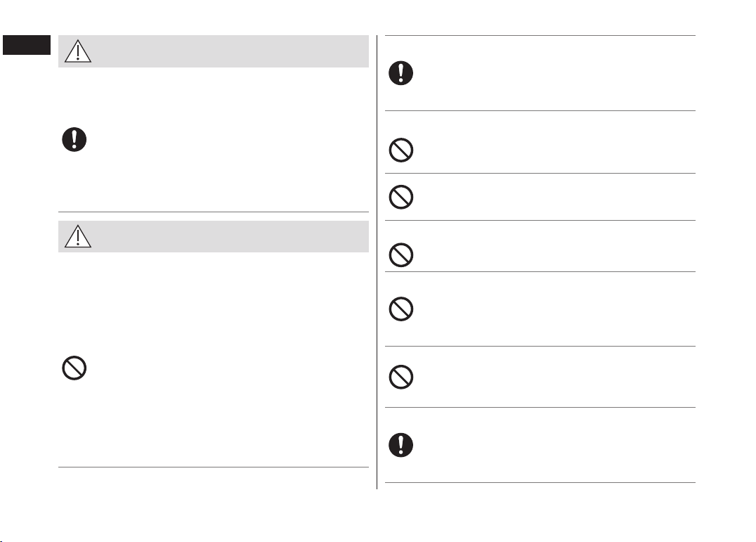This screenshot has height=542, width=756.
Task: Click the third prohibition icon in the right column
Action: [x=401, y=254]
